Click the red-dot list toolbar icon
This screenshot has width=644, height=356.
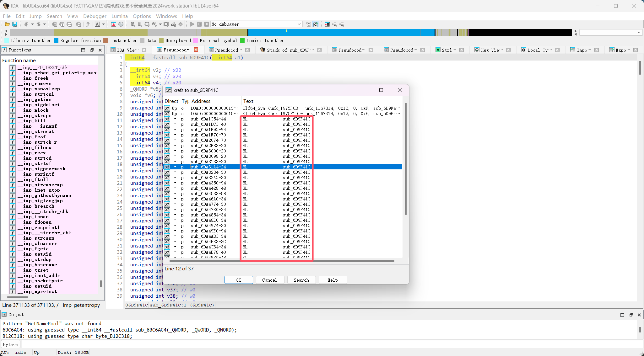(327, 24)
